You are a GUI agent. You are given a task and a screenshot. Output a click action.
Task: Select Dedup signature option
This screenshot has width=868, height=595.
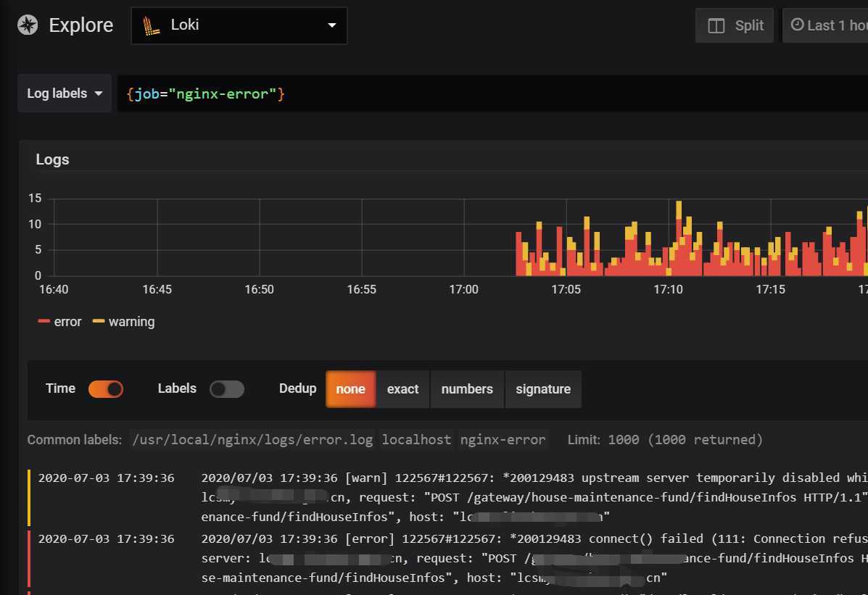[543, 389]
